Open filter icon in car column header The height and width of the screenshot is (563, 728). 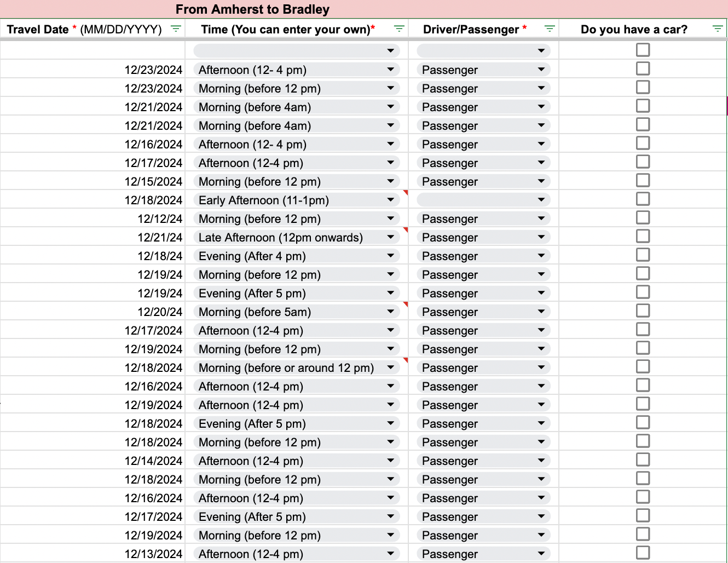pyautogui.click(x=718, y=28)
